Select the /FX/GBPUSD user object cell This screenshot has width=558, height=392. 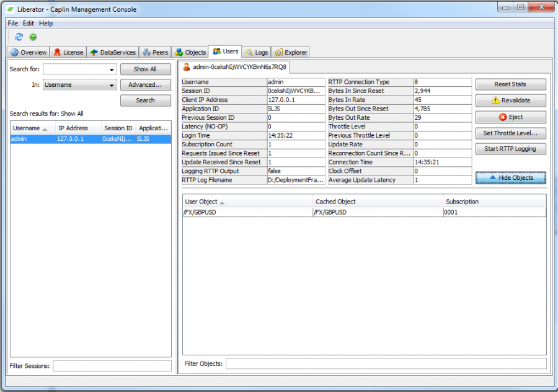click(247, 212)
